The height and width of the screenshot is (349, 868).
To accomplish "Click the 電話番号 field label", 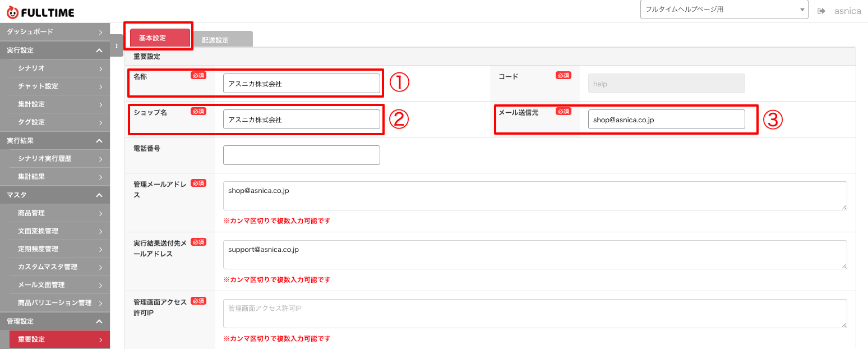I will point(147,149).
